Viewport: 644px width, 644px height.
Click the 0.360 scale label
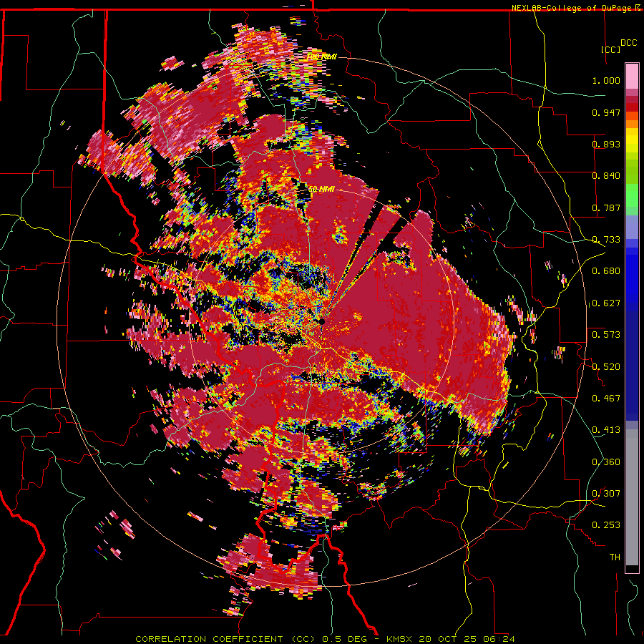pos(606,462)
